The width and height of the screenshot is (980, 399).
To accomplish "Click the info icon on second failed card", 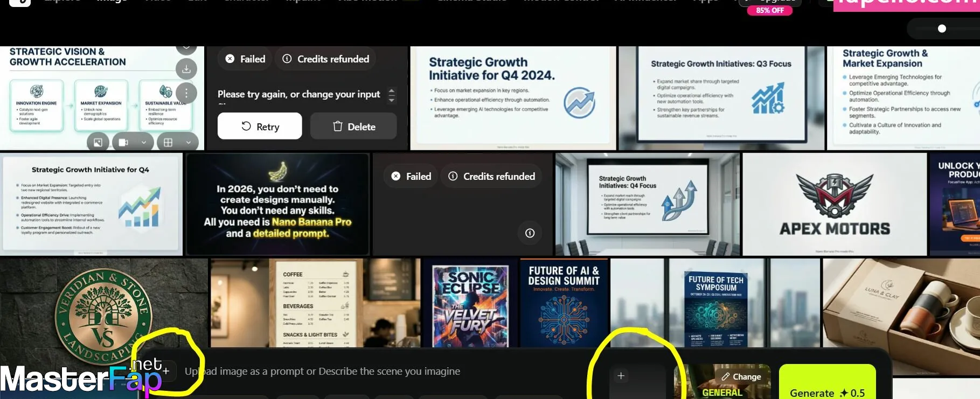I will [530, 233].
